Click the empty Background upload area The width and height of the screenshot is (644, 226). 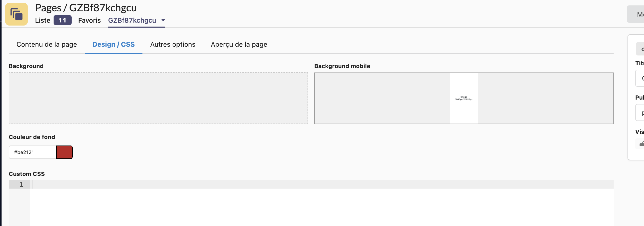tap(158, 98)
